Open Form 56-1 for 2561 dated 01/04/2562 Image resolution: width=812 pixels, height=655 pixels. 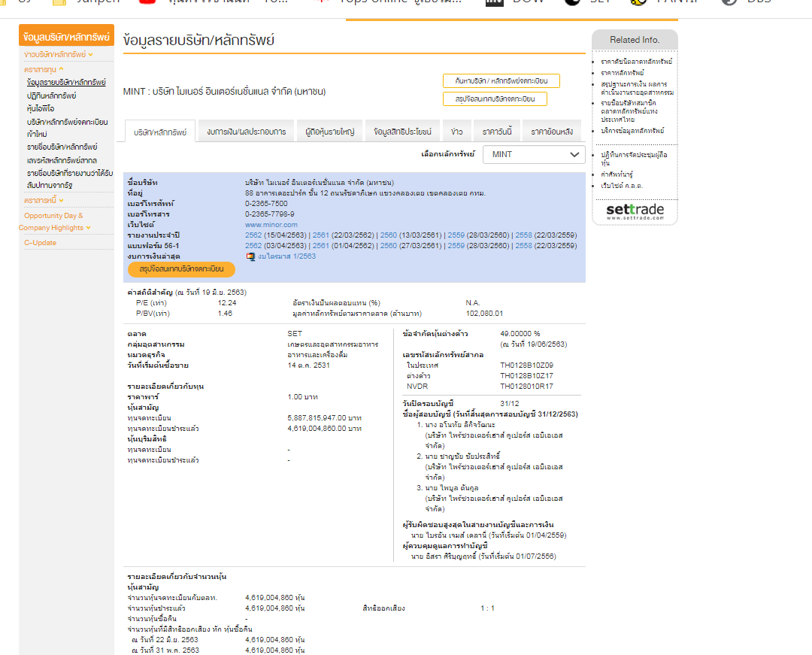[x=320, y=245]
